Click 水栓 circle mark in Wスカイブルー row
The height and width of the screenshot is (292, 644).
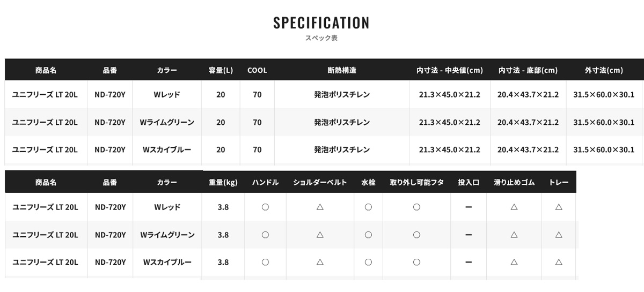pyautogui.click(x=368, y=263)
